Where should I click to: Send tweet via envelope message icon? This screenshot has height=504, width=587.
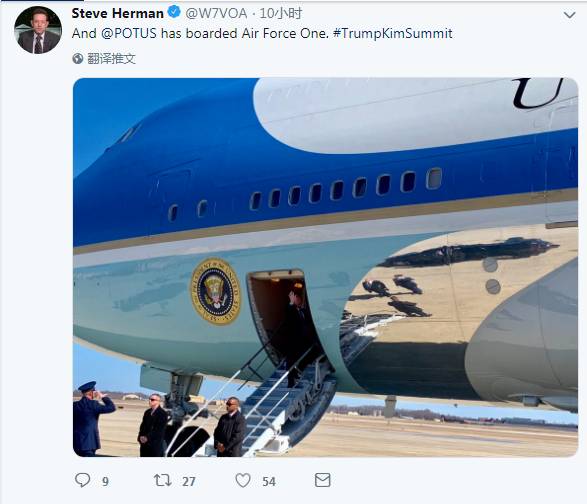coord(322,480)
